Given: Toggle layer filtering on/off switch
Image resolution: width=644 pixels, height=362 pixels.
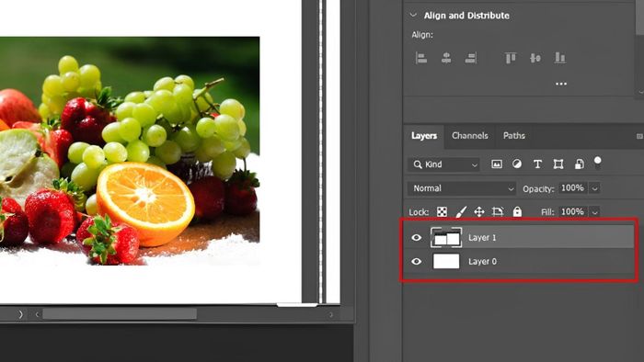Looking at the screenshot, I should click(x=598, y=163).
